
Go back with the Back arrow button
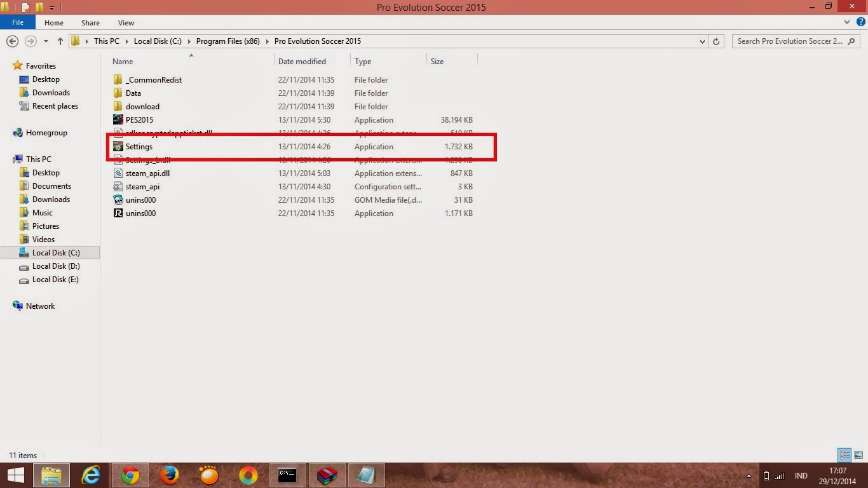pos(12,41)
